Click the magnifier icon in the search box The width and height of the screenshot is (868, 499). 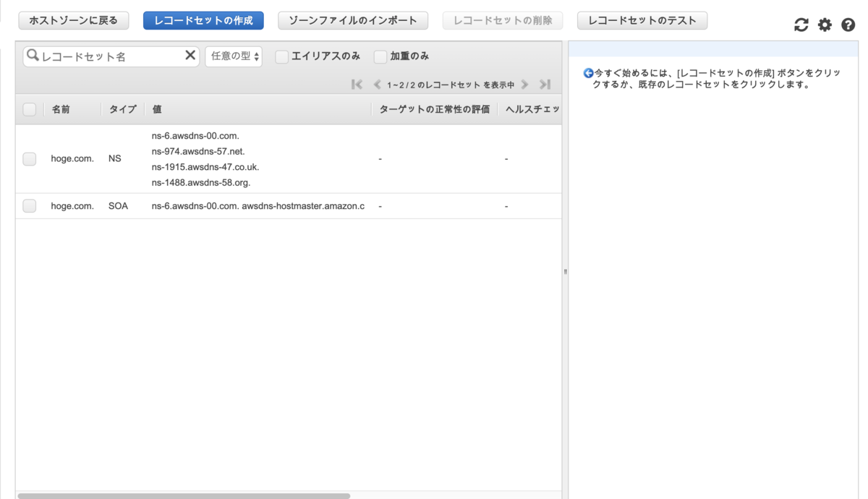pos(32,55)
